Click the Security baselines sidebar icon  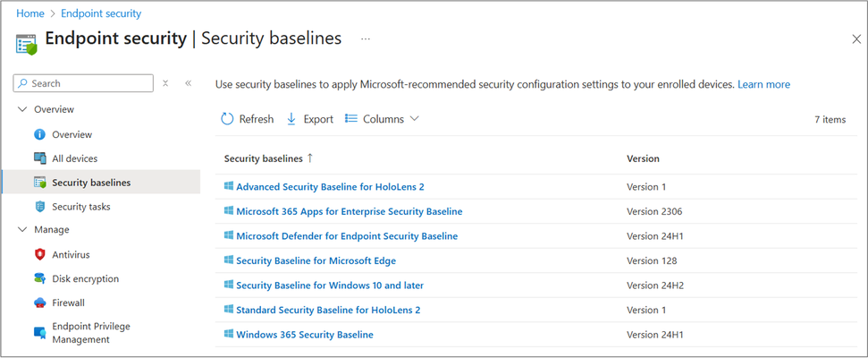tap(39, 183)
